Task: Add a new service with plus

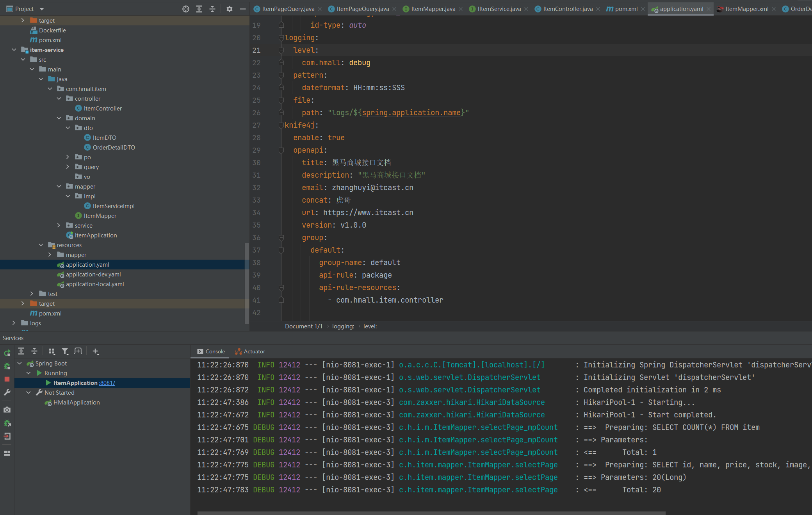Action: coord(96,351)
